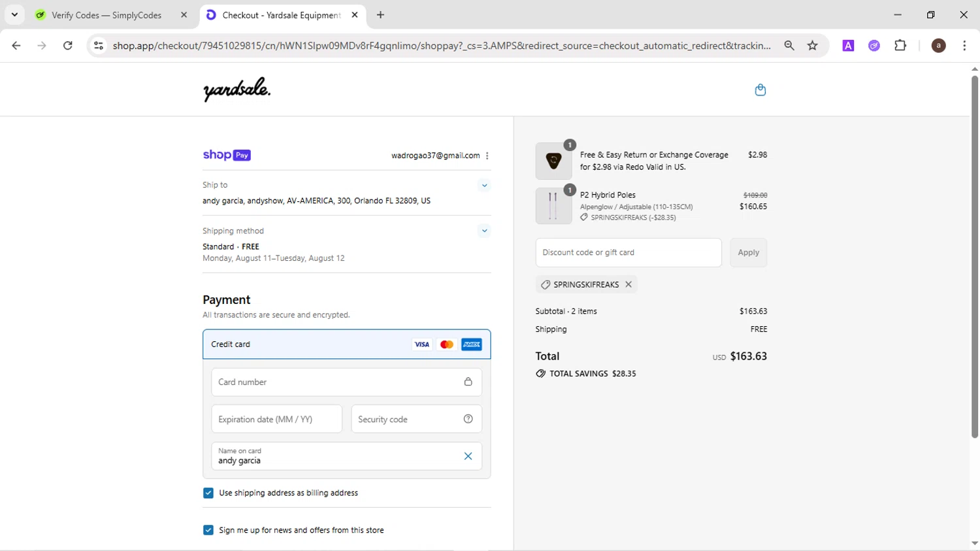Go forward in browser history
The height and width of the screenshot is (551, 980).
click(x=42, y=46)
